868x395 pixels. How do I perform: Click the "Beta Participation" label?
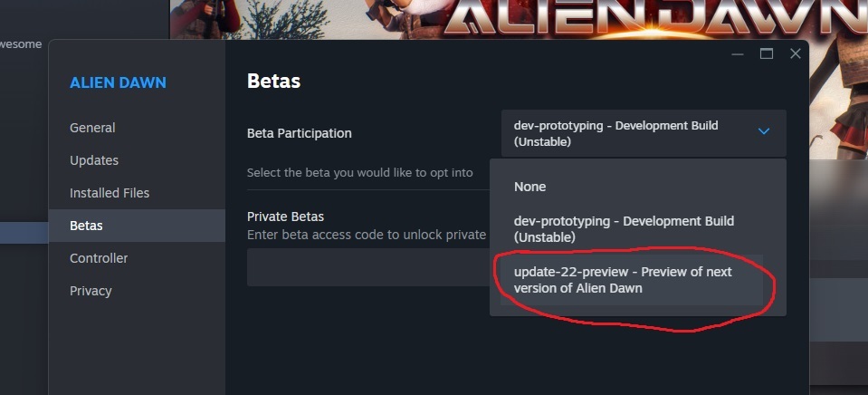[x=299, y=133]
